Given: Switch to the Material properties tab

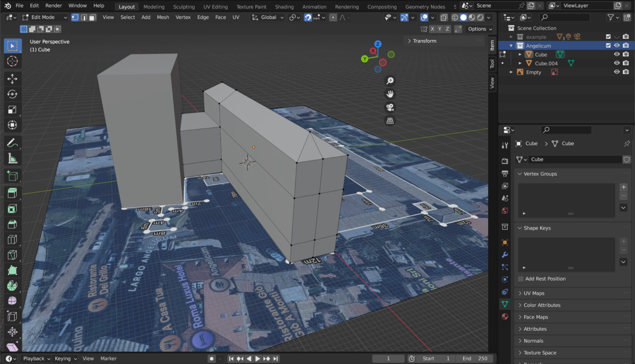Looking at the screenshot, I should (x=505, y=316).
